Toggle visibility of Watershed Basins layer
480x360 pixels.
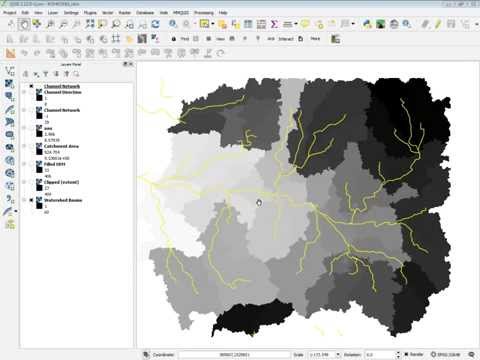(31, 200)
